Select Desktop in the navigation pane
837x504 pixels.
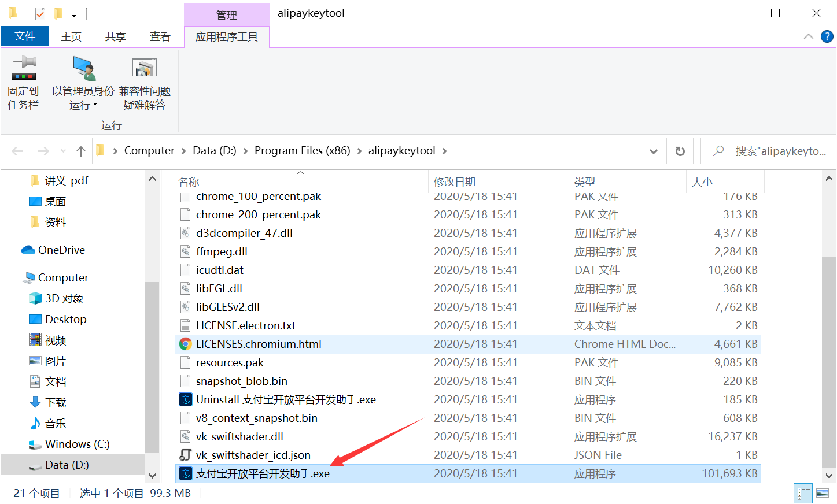(66, 320)
